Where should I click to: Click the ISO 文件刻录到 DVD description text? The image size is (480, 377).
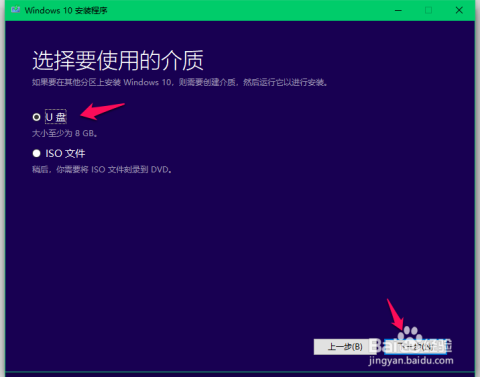coord(102,170)
